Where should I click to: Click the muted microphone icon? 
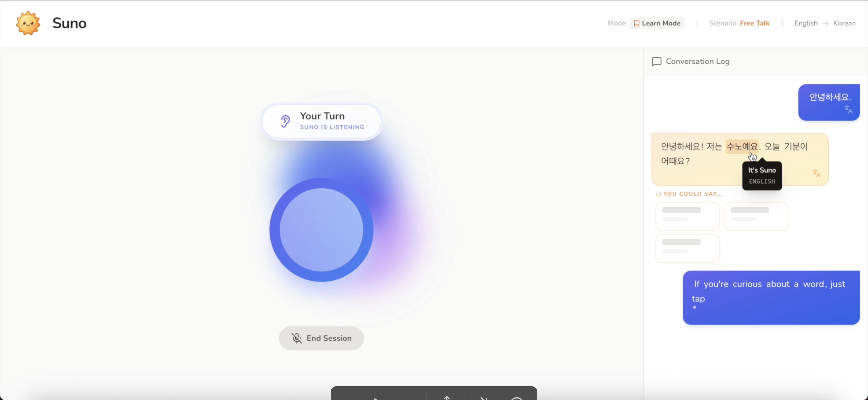pos(297,338)
